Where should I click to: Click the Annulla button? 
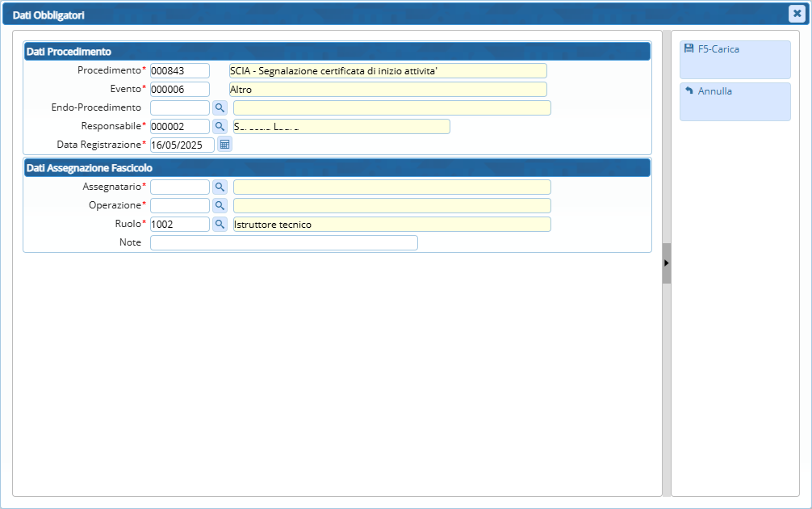[735, 101]
